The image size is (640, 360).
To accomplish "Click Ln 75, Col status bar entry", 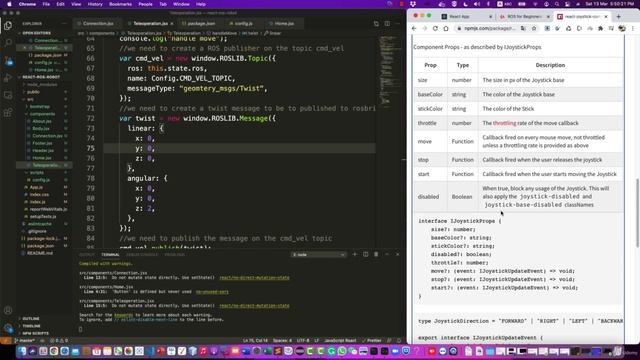I will (256, 340).
